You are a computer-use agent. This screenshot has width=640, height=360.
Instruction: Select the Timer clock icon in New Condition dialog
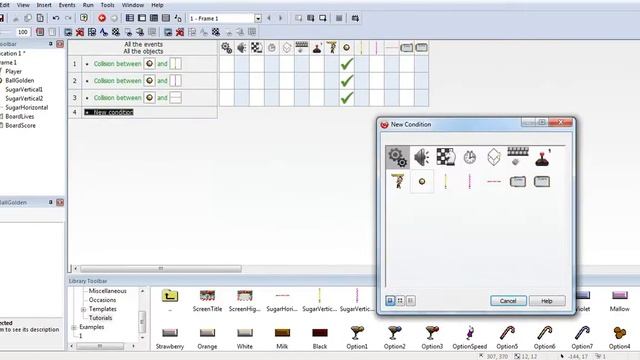[x=470, y=157]
